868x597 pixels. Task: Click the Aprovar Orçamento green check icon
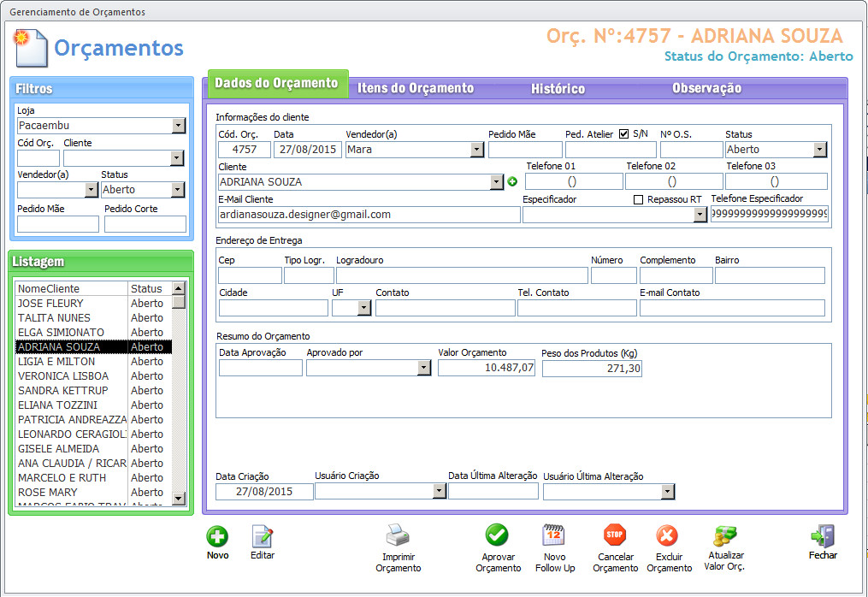(497, 535)
